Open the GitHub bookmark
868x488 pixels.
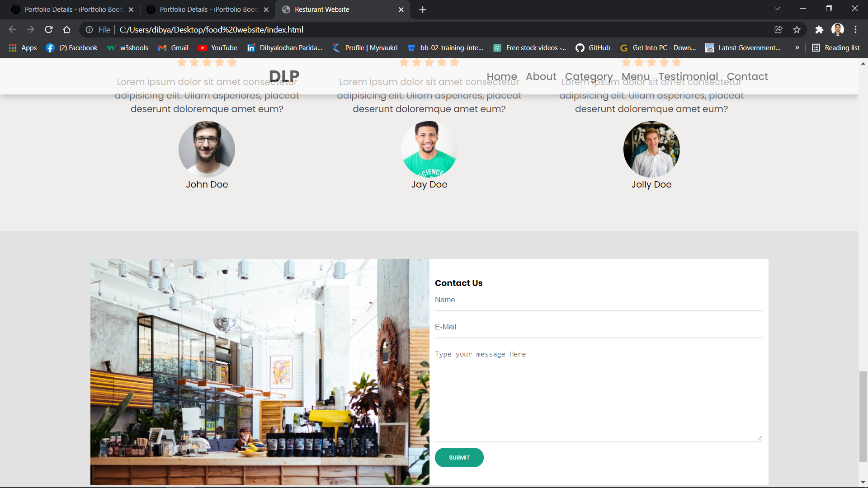click(x=593, y=48)
